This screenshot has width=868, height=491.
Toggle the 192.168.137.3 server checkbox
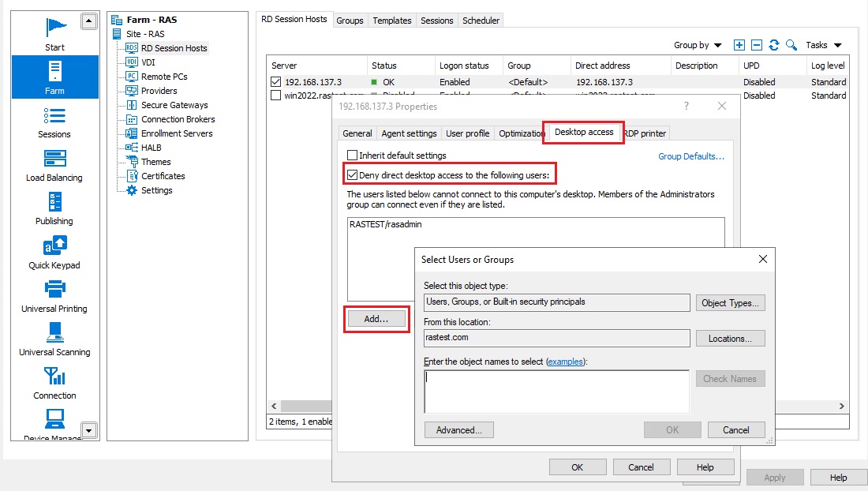tap(275, 82)
